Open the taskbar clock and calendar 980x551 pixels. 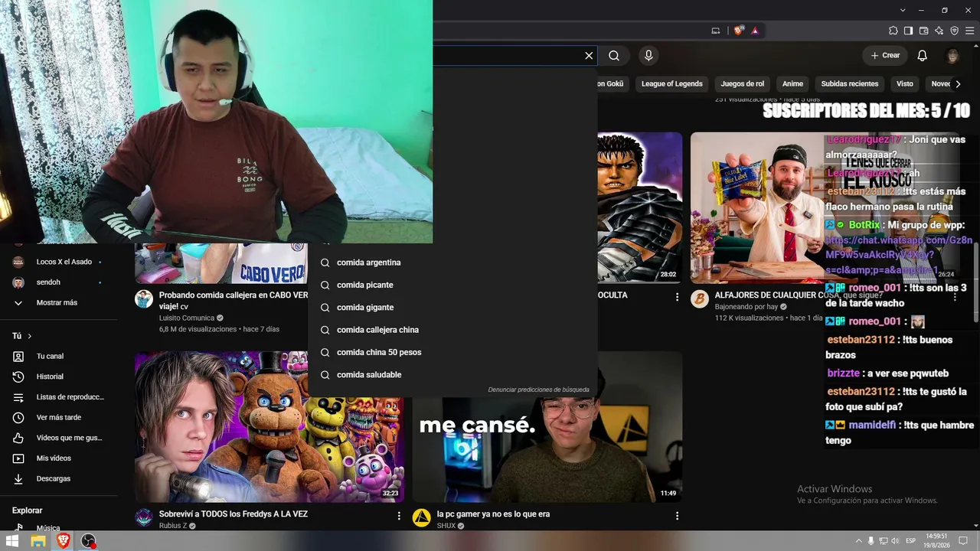point(936,541)
